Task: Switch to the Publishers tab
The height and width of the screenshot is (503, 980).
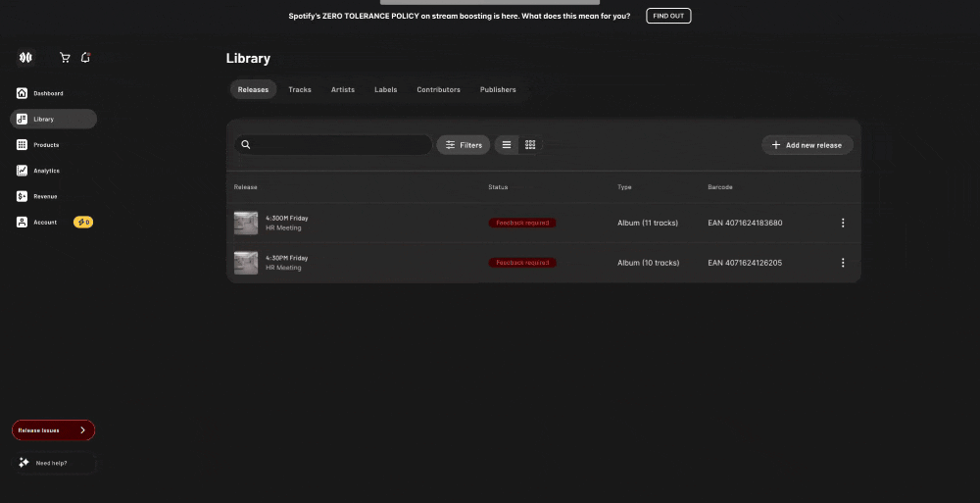Action: point(498,89)
